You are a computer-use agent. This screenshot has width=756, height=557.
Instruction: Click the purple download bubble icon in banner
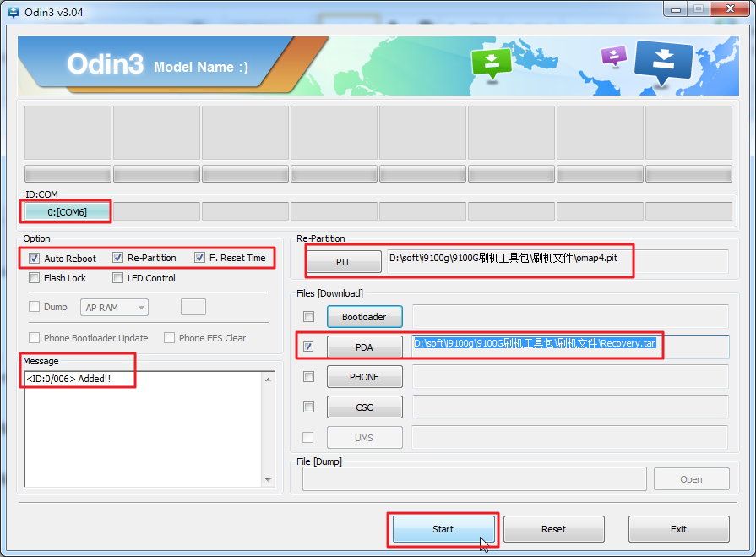[614, 56]
